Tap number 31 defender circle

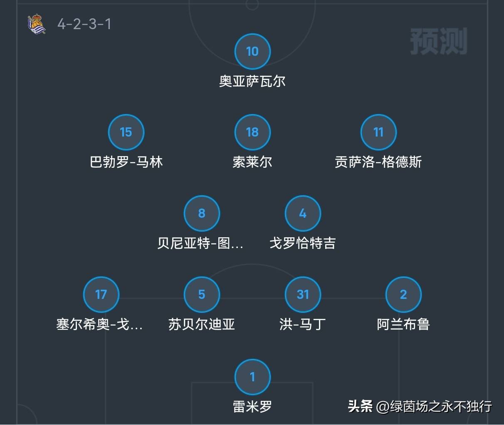[303, 295]
